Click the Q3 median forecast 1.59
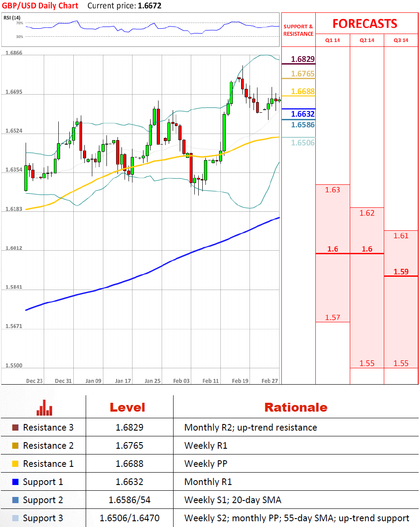 pos(401,271)
